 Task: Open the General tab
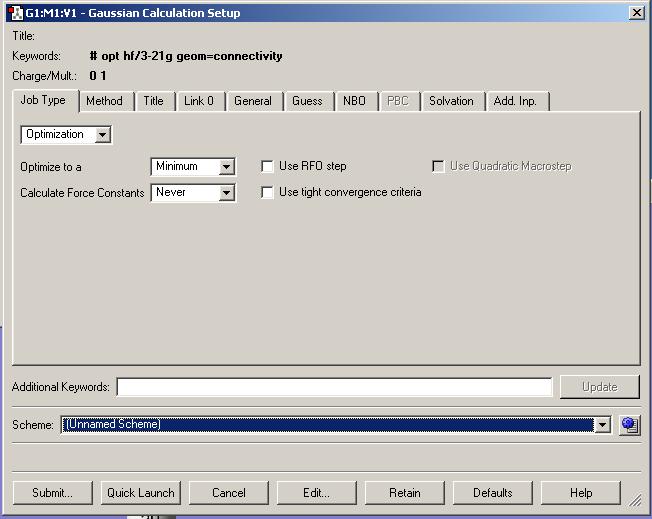click(x=253, y=101)
